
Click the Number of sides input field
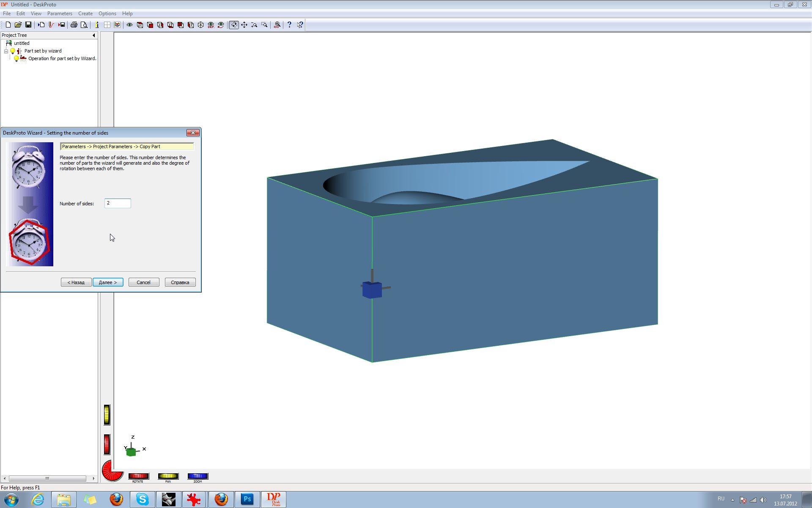point(118,203)
